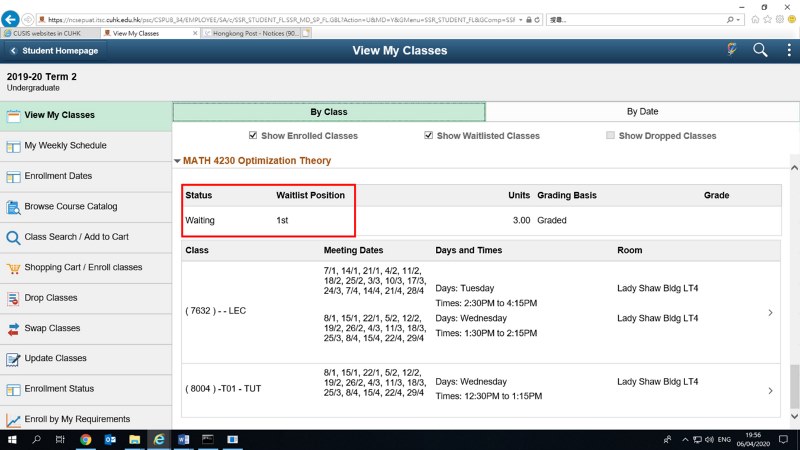
Task: Click the notification flag icon in header
Action: point(732,50)
